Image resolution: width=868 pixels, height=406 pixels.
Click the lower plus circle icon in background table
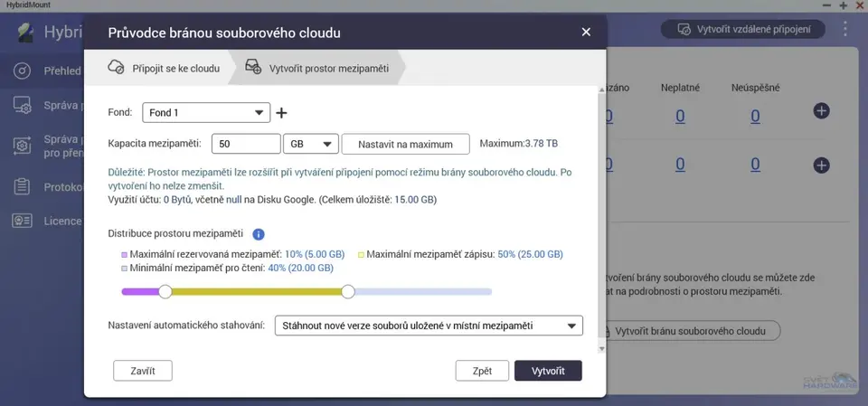tap(821, 165)
